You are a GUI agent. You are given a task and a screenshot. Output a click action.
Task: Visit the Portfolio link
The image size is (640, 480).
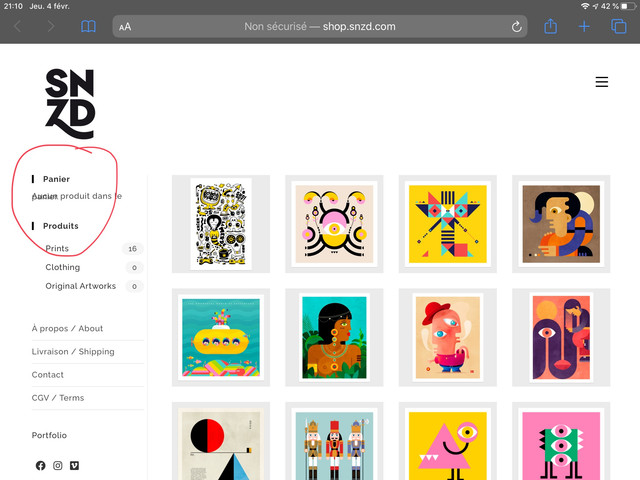(x=49, y=435)
